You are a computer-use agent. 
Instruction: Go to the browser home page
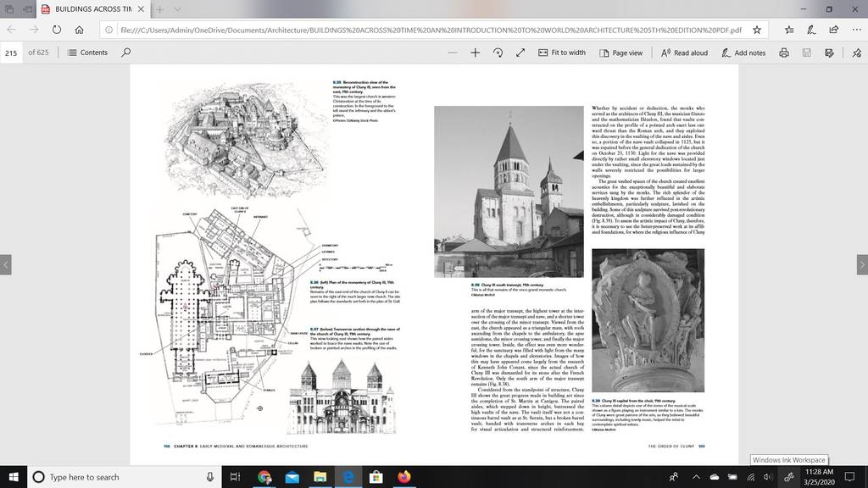click(x=79, y=30)
